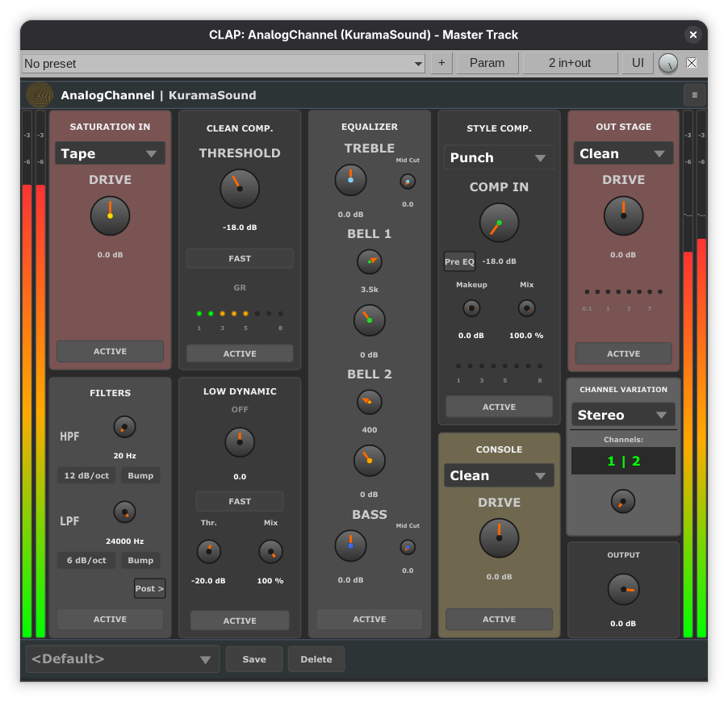This screenshot has height=702, width=728.
Task: Open the Stereo channel variation dropdown
Action: [x=623, y=415]
